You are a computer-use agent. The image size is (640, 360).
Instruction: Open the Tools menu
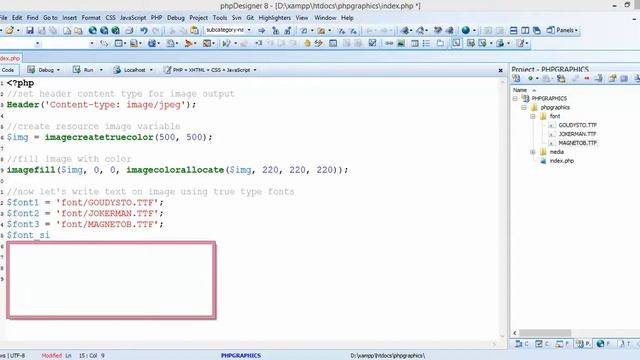point(220,18)
